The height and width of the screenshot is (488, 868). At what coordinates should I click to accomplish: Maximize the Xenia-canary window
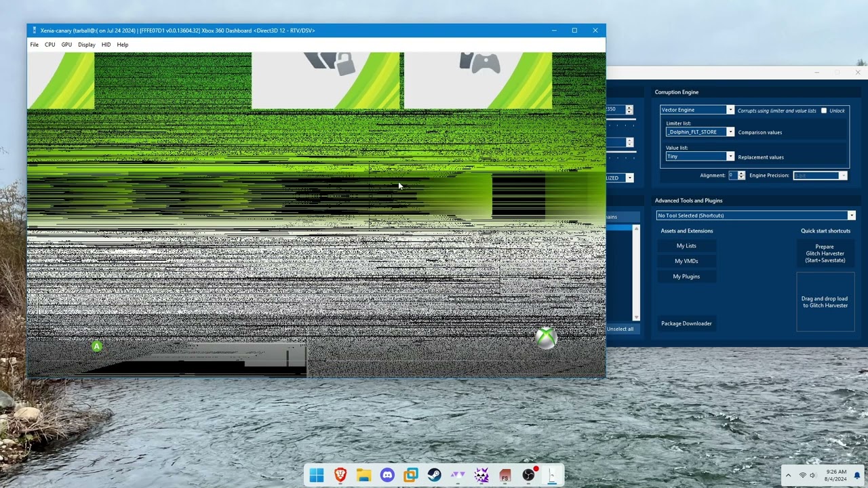click(574, 30)
